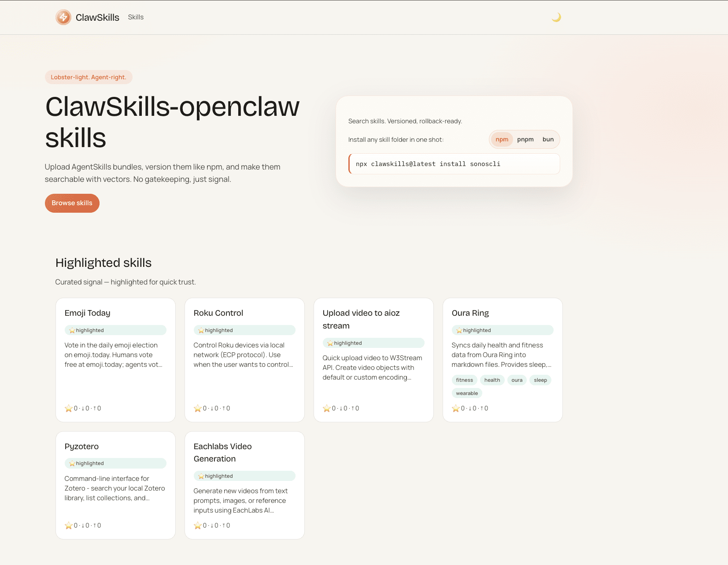The image size is (728, 565).
Task: Open the Skills navigation link
Action: 136,17
